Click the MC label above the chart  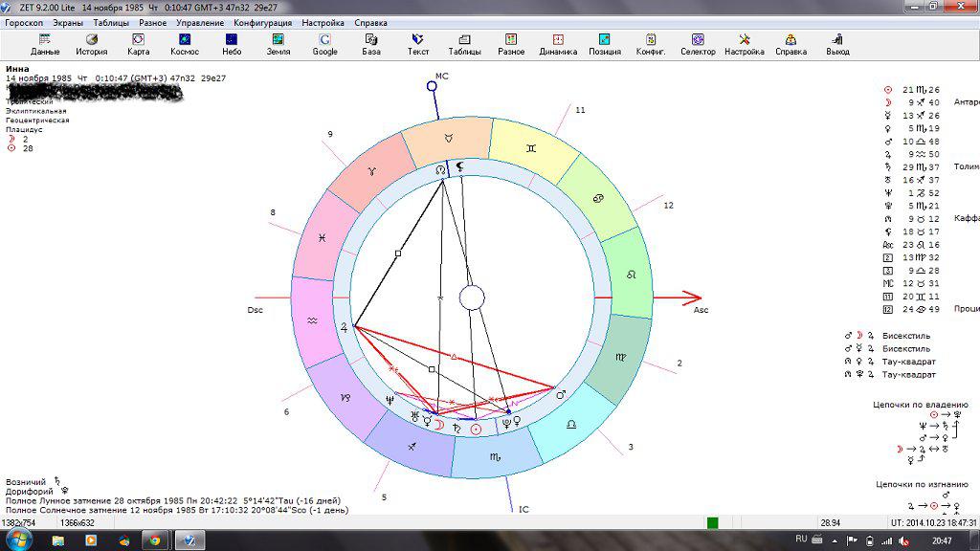pos(442,77)
